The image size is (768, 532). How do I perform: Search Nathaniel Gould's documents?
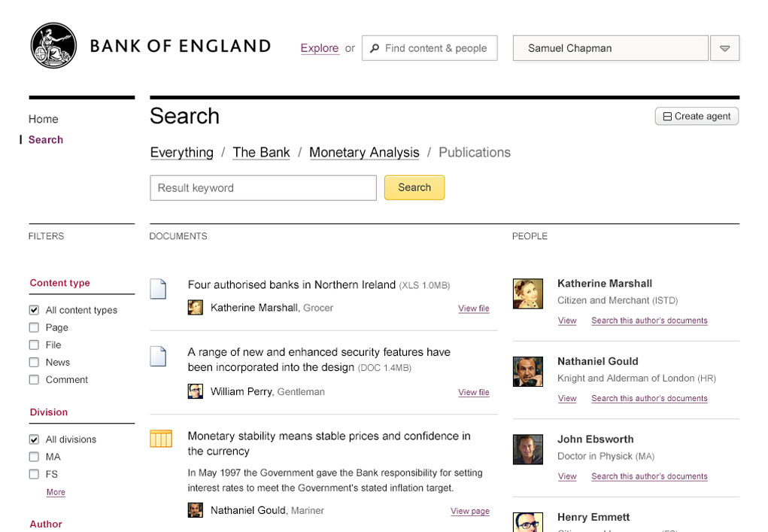point(649,398)
